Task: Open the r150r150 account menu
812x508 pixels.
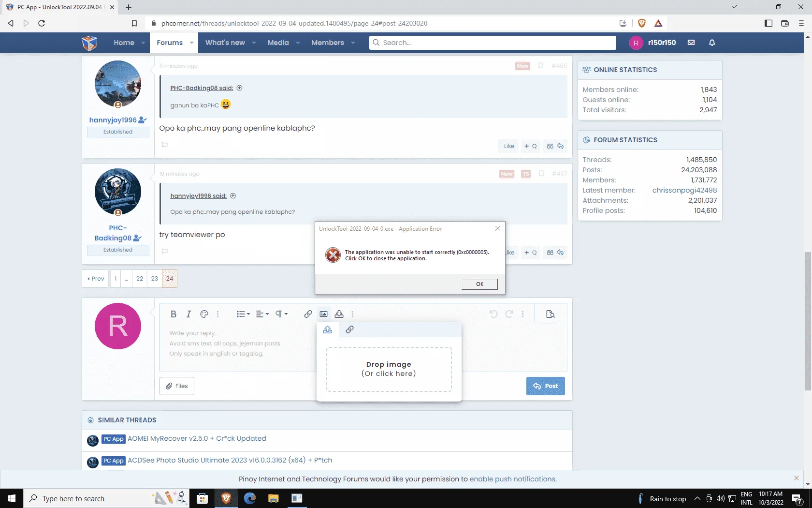Action: tap(653, 43)
